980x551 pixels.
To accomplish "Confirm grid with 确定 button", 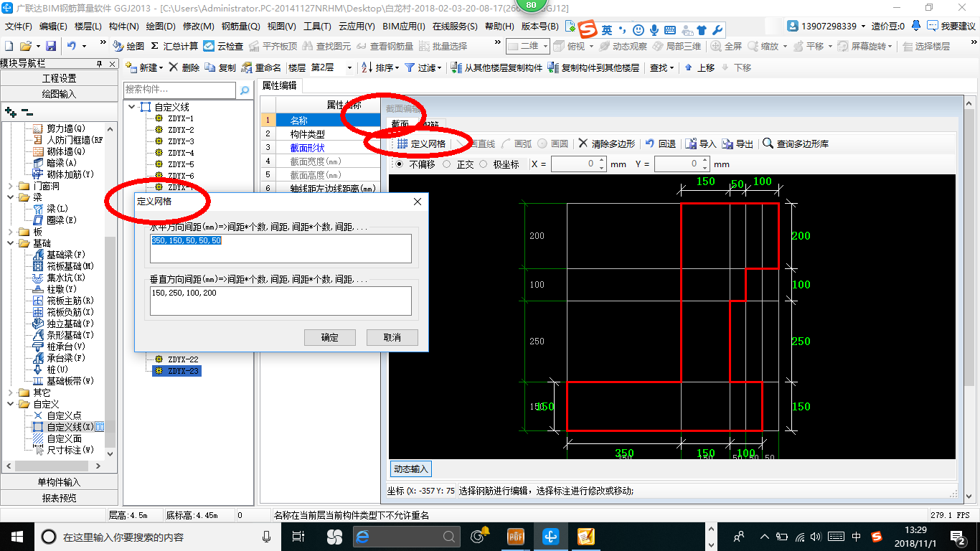I will (330, 337).
